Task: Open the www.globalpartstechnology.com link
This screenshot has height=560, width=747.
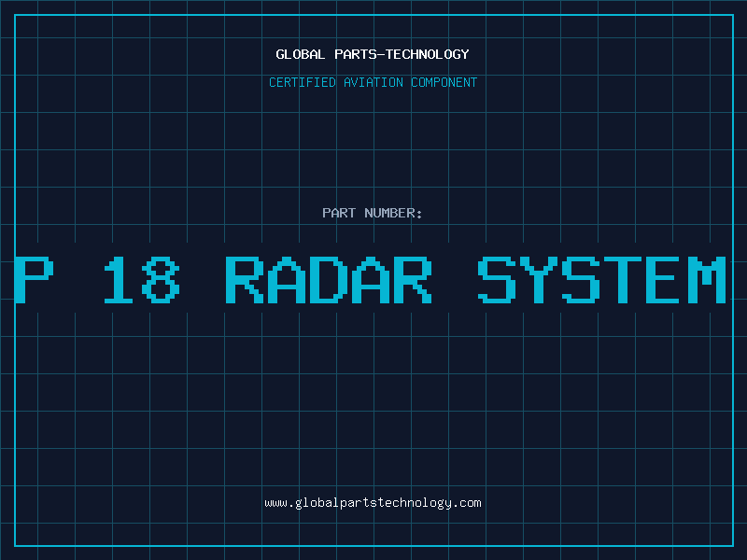Action: pos(373,502)
